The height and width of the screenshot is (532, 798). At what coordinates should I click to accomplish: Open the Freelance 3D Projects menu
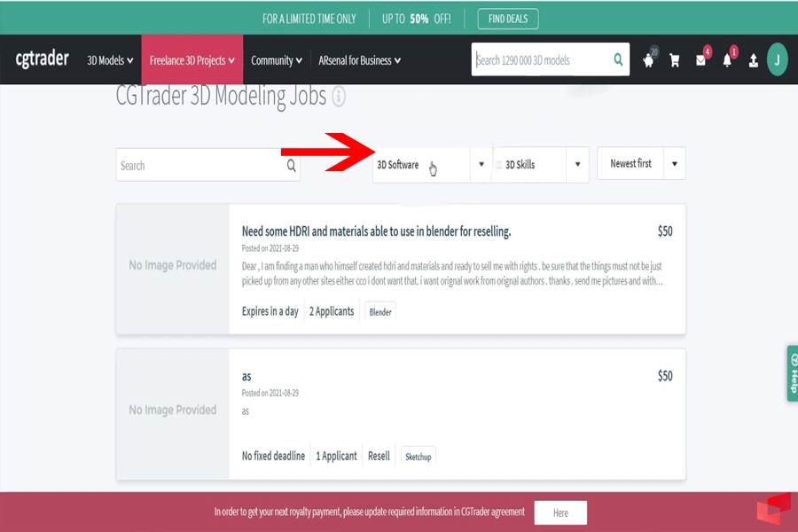(x=192, y=60)
